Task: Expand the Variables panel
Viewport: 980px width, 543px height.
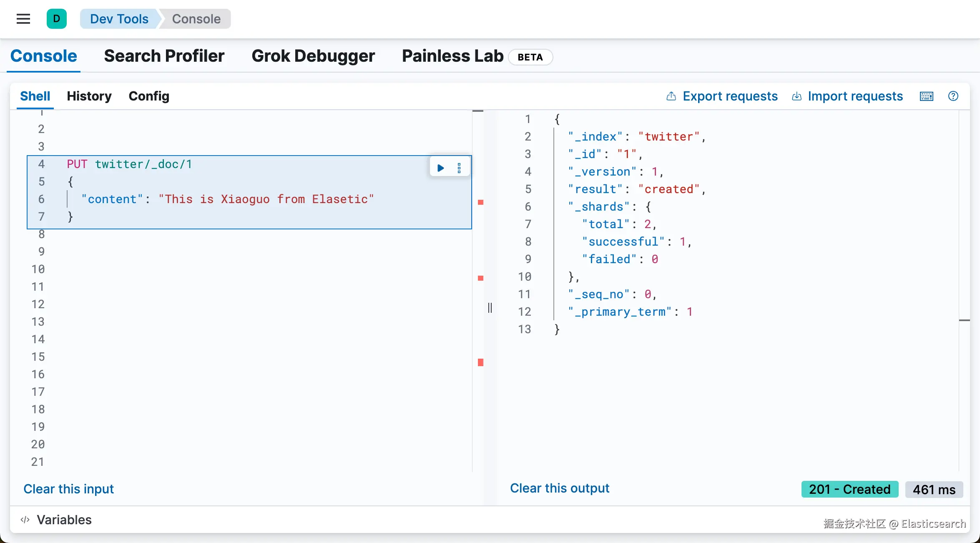Action: [64, 520]
